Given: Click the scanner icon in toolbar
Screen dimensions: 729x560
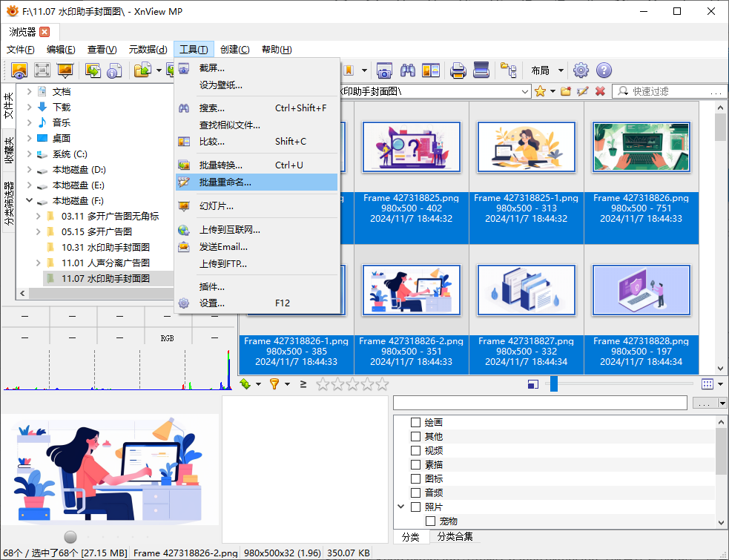Looking at the screenshot, I should pyautogui.click(x=481, y=70).
